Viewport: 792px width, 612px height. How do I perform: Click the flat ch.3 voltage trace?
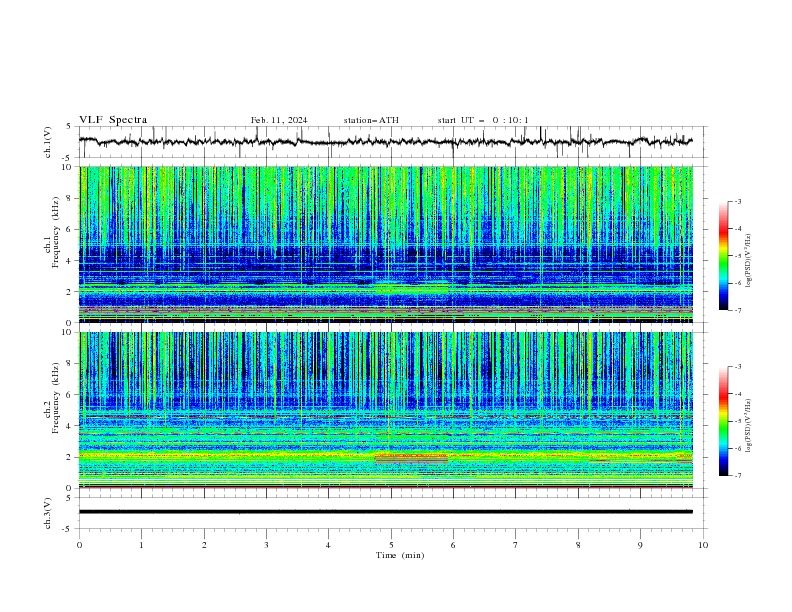pyautogui.click(x=386, y=512)
